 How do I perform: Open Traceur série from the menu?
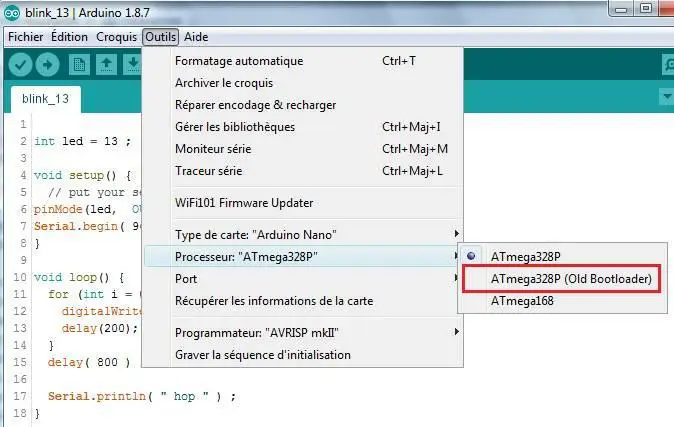click(303, 171)
